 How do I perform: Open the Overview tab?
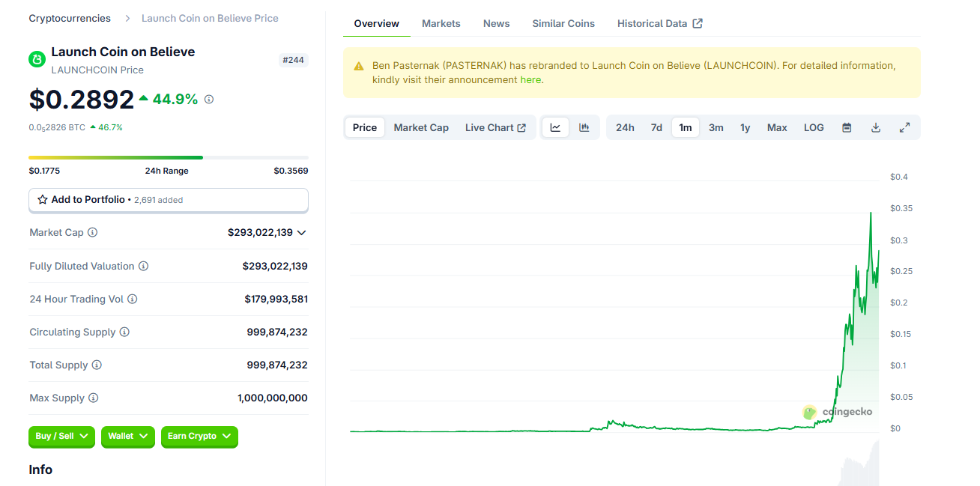tap(377, 23)
